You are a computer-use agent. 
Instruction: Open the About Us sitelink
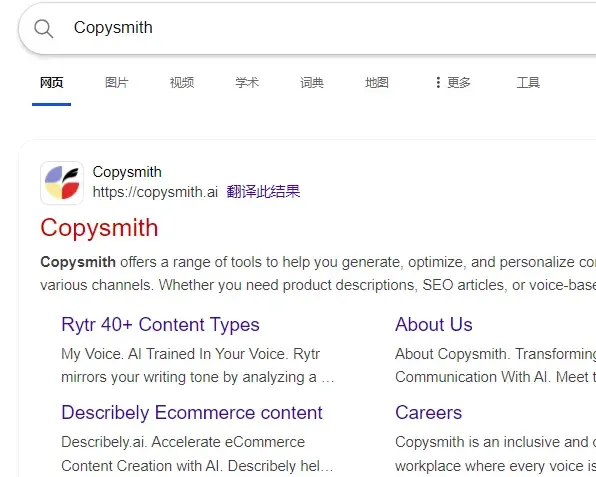pos(434,325)
